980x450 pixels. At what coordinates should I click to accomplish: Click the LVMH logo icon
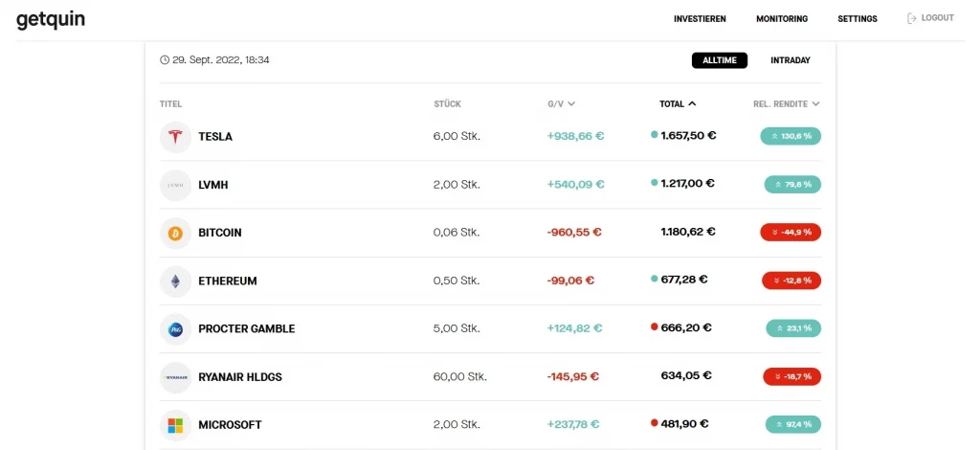(x=175, y=185)
